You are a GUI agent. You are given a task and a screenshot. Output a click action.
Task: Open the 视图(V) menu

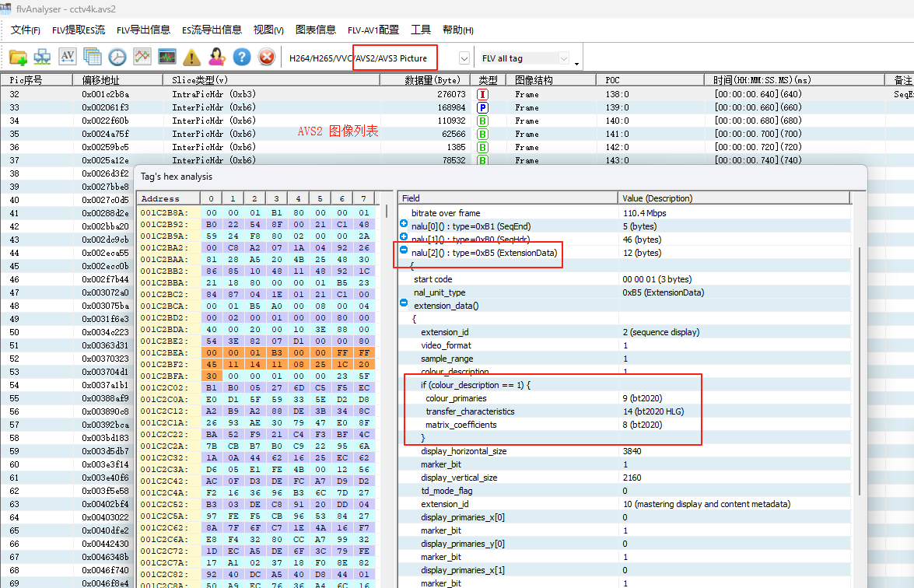click(268, 30)
